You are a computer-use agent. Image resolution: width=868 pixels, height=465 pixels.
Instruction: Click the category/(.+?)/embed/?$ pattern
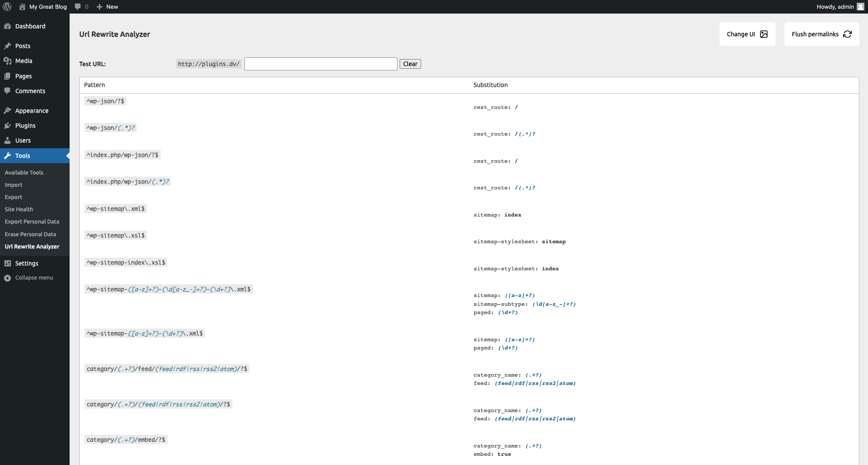pos(126,440)
